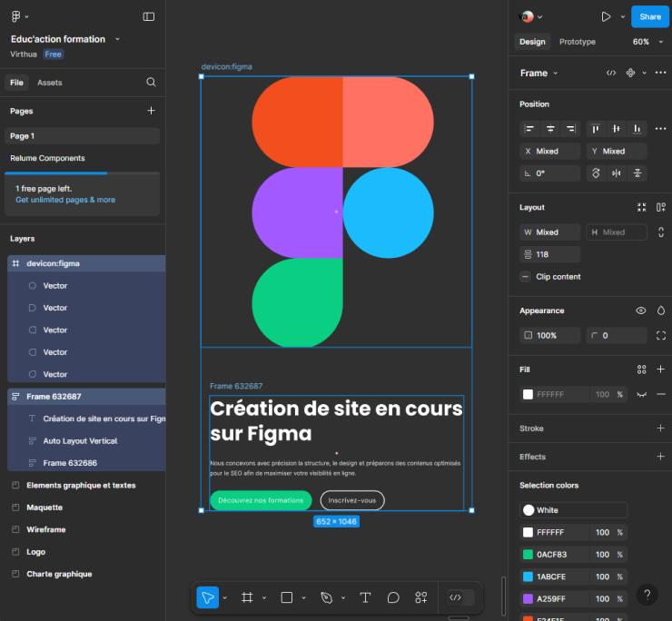672x621 pixels.
Task: Expand Frame tool options chevron
Action: pyautogui.click(x=264, y=598)
